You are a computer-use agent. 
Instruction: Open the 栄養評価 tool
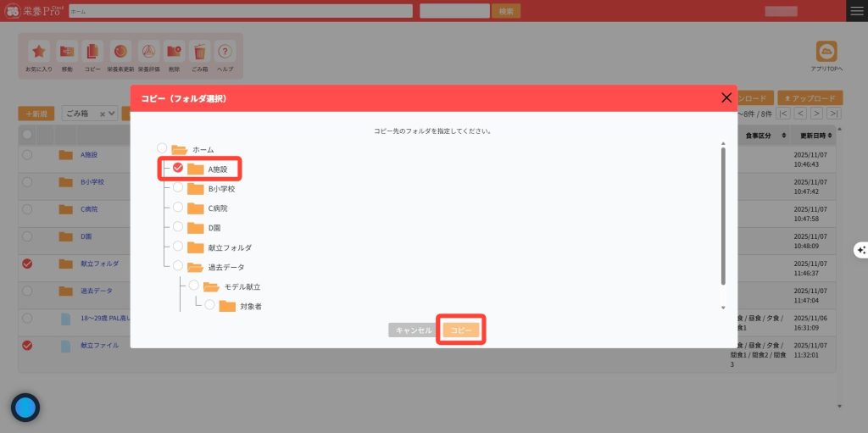click(147, 52)
